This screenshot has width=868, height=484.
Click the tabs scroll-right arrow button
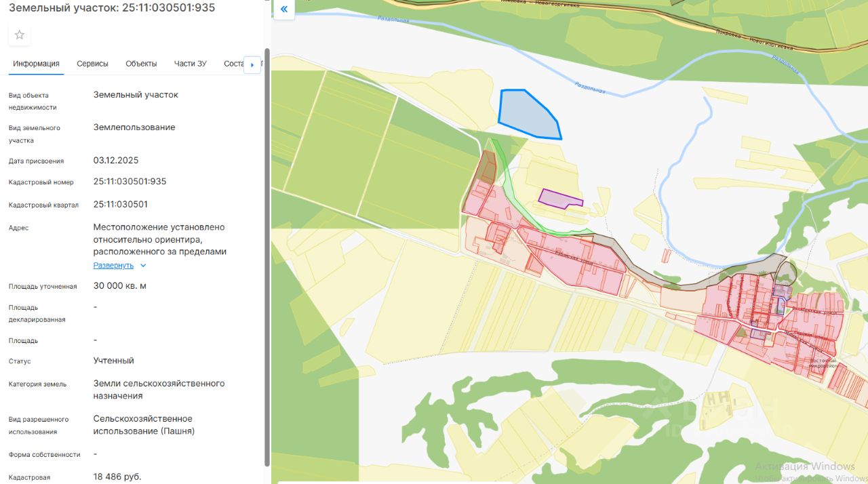[x=252, y=64]
